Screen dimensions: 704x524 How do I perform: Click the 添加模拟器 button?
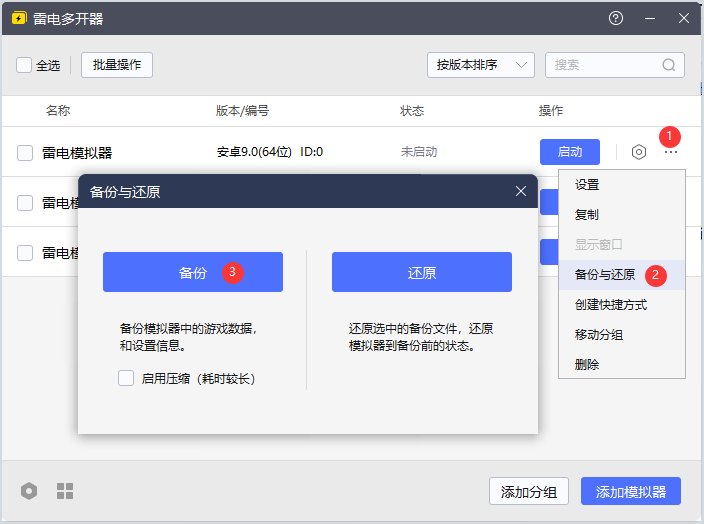(631, 491)
